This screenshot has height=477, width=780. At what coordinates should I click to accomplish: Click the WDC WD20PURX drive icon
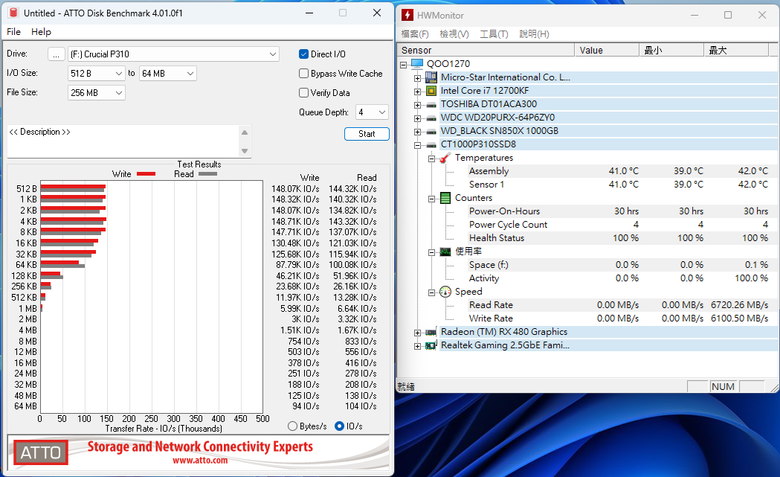pos(431,118)
